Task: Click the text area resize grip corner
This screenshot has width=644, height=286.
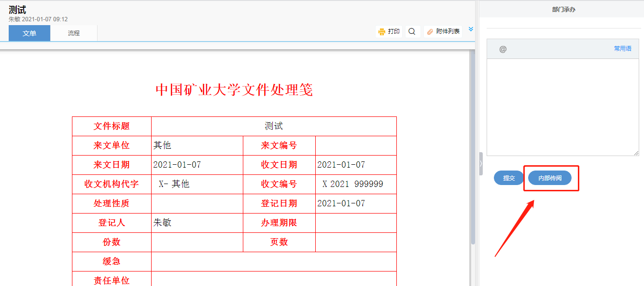Action: 636,153
